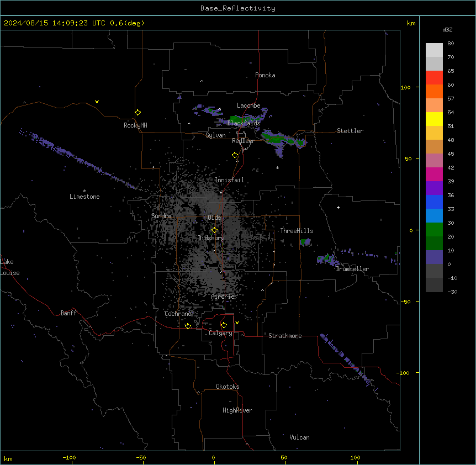Click the Airdrie city label

[x=223, y=297]
